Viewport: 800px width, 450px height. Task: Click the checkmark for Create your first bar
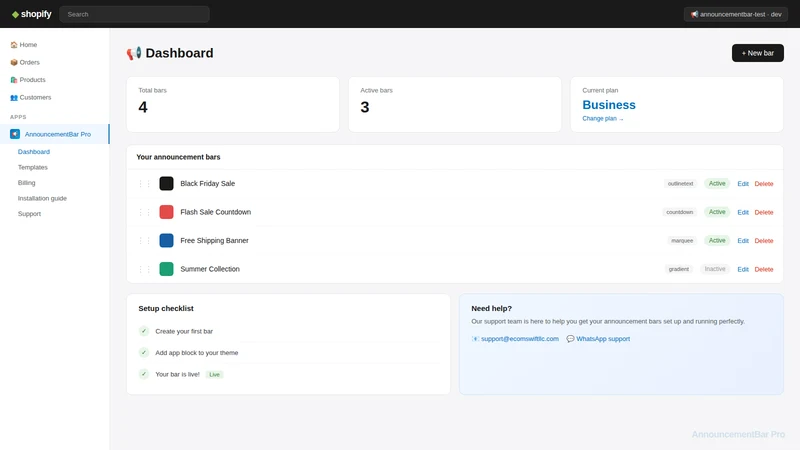coord(144,331)
